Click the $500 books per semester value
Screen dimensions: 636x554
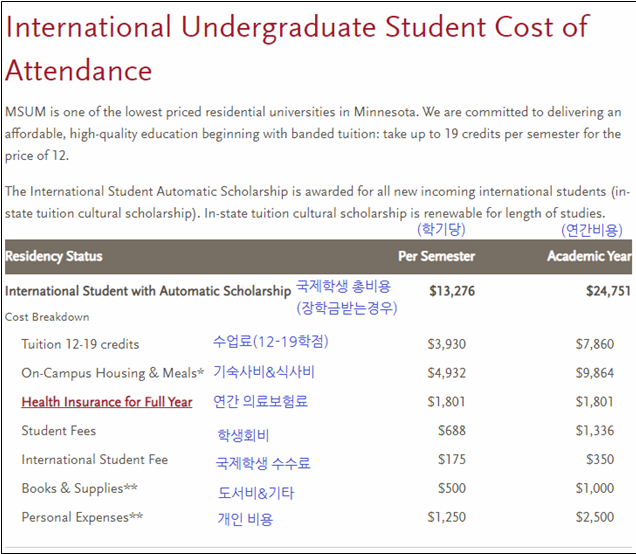[x=452, y=488]
